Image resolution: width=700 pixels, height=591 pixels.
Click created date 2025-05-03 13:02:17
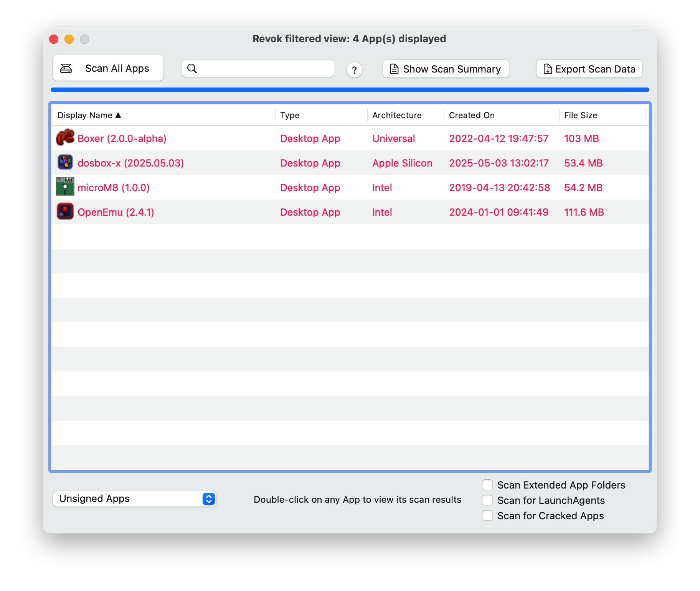coord(499,163)
